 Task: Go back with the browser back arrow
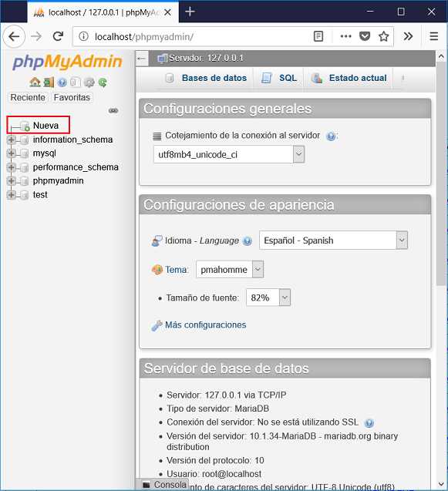[x=14, y=37]
